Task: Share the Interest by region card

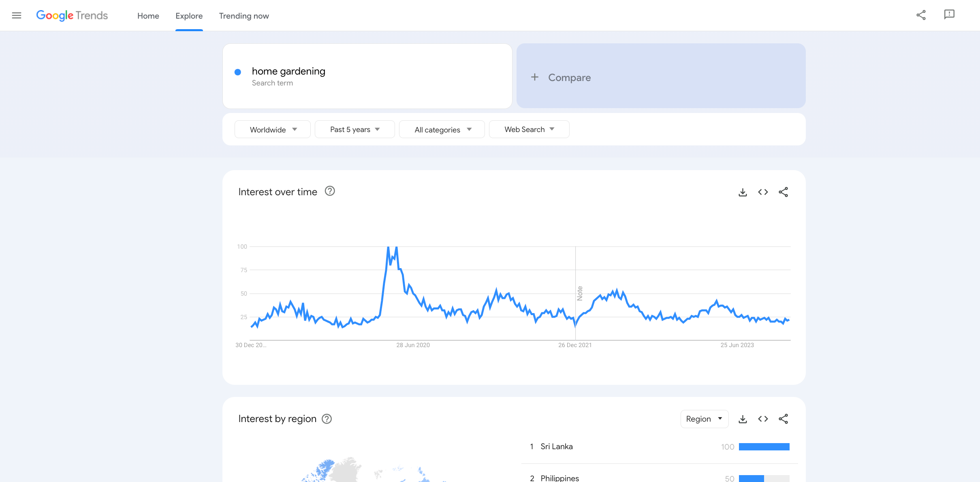Action: coord(783,419)
